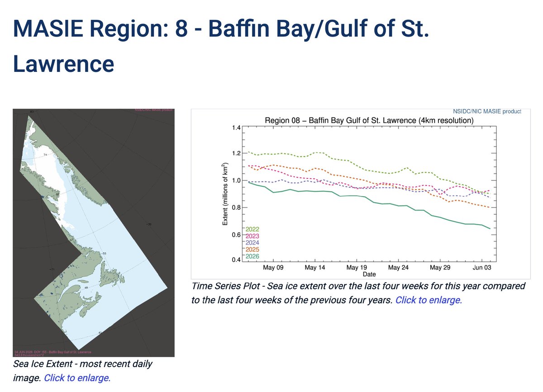Click the 0.4 y-axis value
The height and width of the screenshot is (392, 543).
(236, 260)
